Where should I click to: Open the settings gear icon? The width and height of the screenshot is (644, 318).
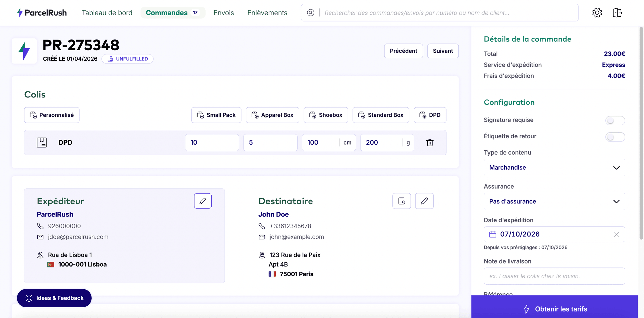click(x=597, y=13)
